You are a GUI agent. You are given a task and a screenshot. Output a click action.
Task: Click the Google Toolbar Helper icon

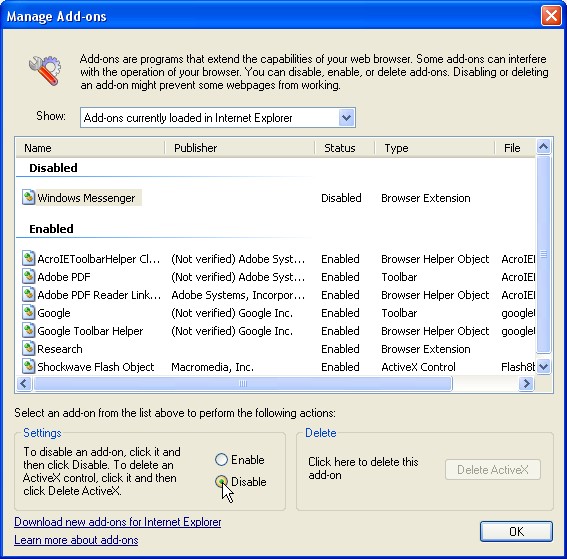pos(29,330)
